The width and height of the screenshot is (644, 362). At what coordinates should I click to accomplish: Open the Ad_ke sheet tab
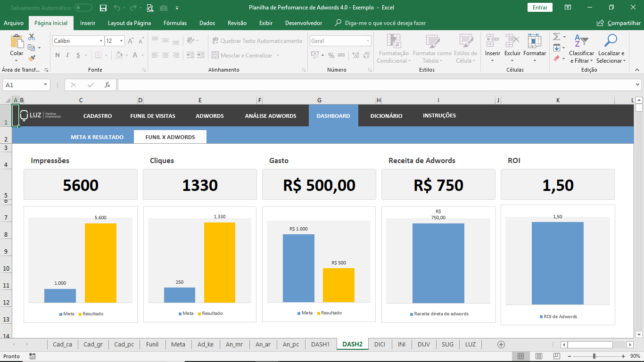click(x=206, y=345)
